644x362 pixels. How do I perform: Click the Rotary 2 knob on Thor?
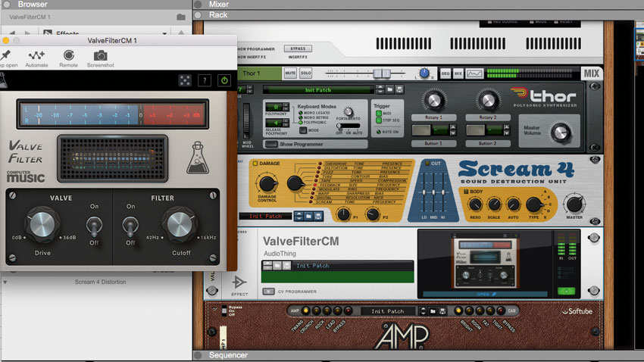pyautogui.click(x=487, y=100)
